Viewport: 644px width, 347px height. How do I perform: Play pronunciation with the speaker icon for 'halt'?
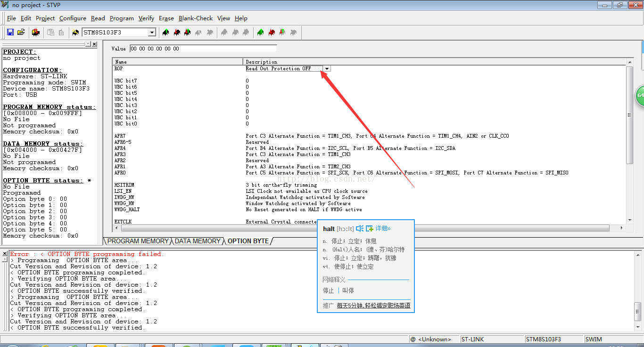[x=360, y=229]
